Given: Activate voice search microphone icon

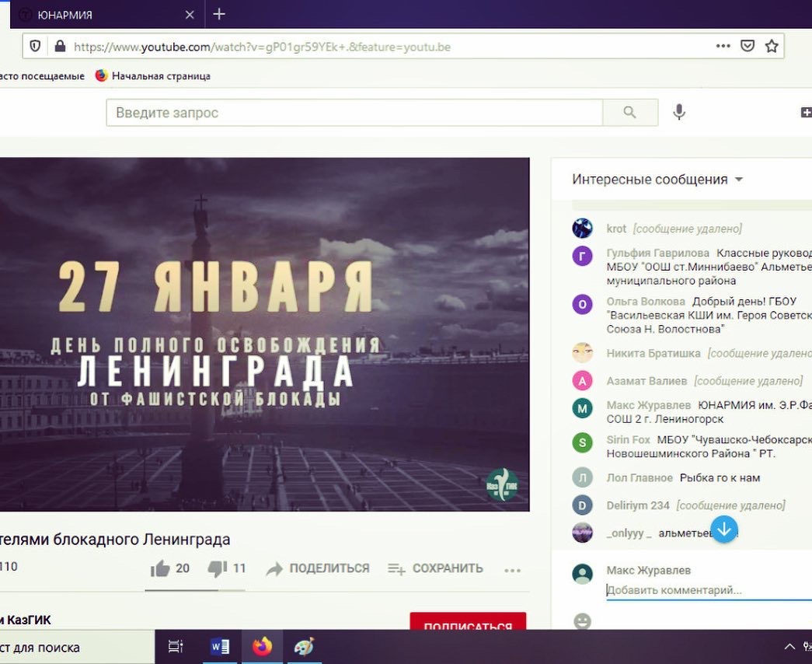Looking at the screenshot, I should point(679,113).
